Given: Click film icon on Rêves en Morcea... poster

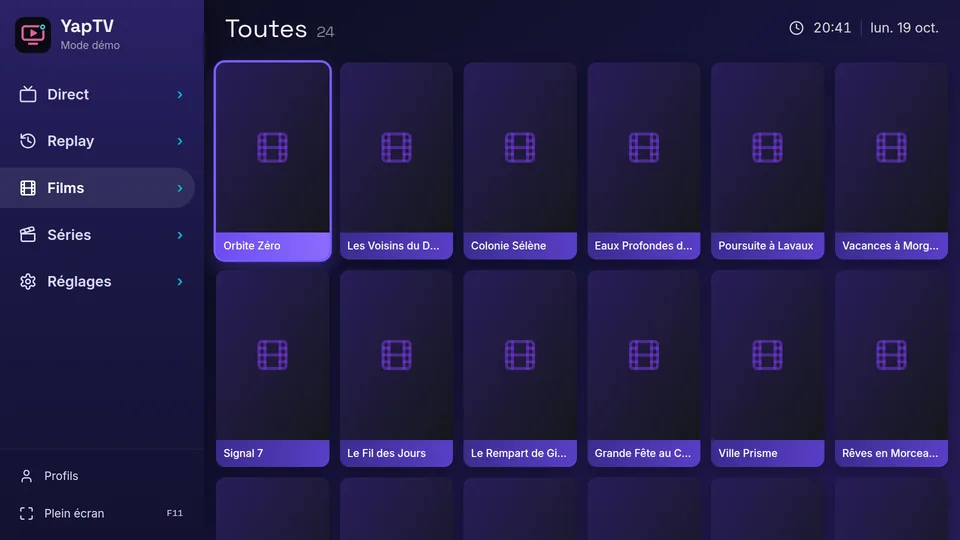Looking at the screenshot, I should [891, 355].
